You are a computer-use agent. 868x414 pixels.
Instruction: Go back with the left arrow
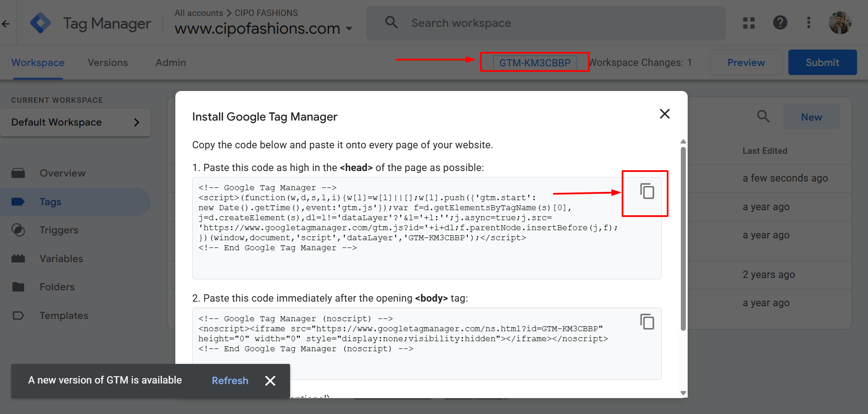point(6,24)
